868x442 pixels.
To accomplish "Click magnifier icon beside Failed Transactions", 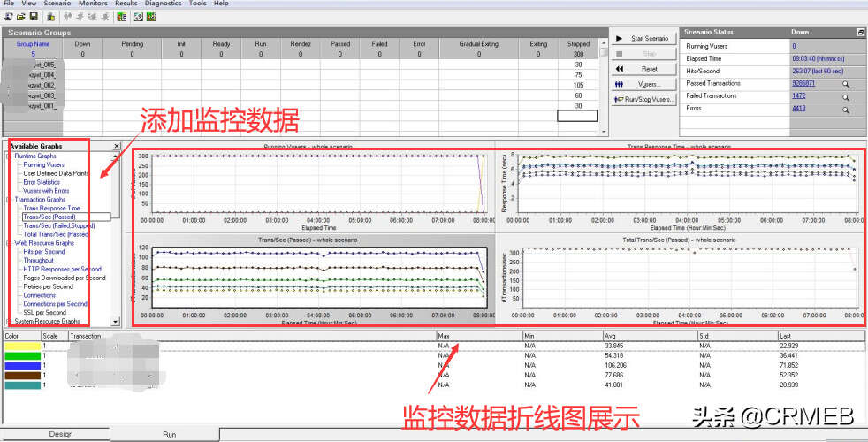I will coord(846,97).
